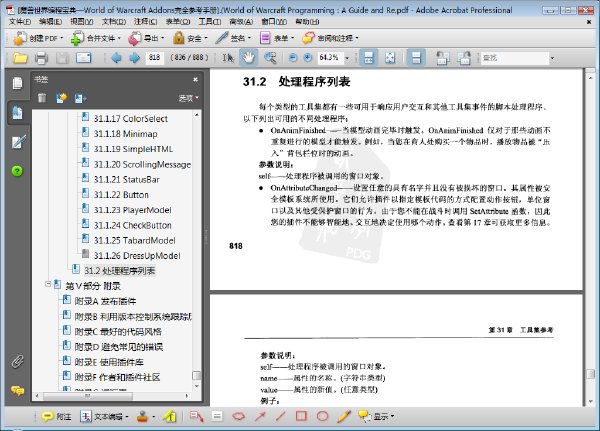Select the Cloud shape tool
Viewport: 600px width, 431px height.
pyautogui.click(x=238, y=416)
